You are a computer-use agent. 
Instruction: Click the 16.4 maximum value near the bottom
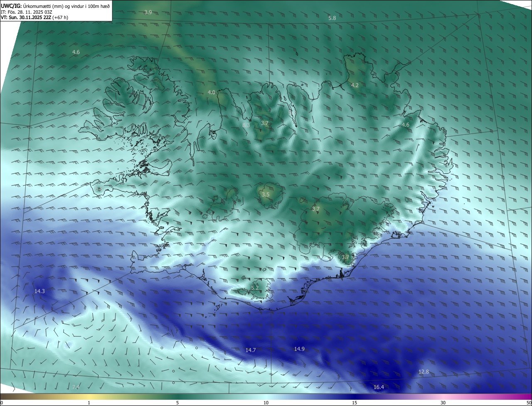coord(379,387)
